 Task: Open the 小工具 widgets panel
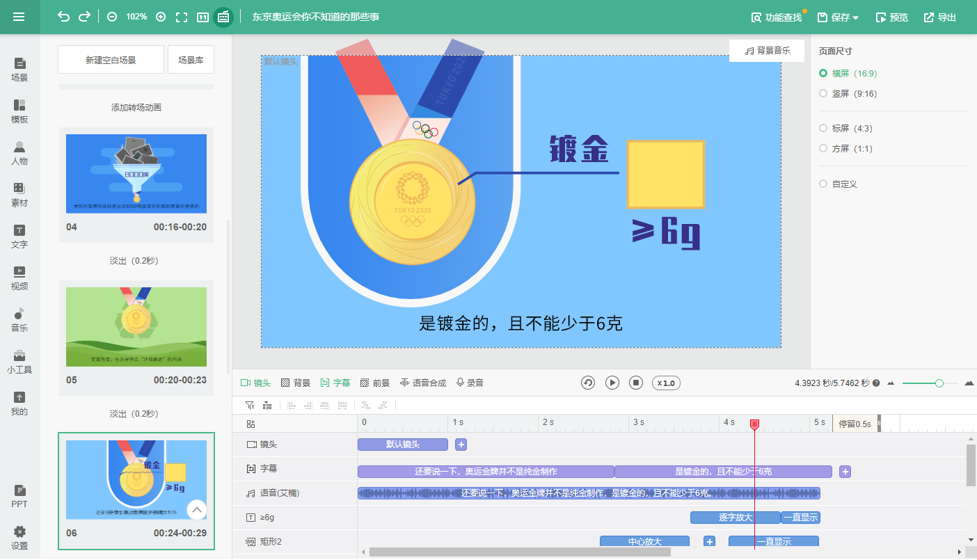click(19, 362)
